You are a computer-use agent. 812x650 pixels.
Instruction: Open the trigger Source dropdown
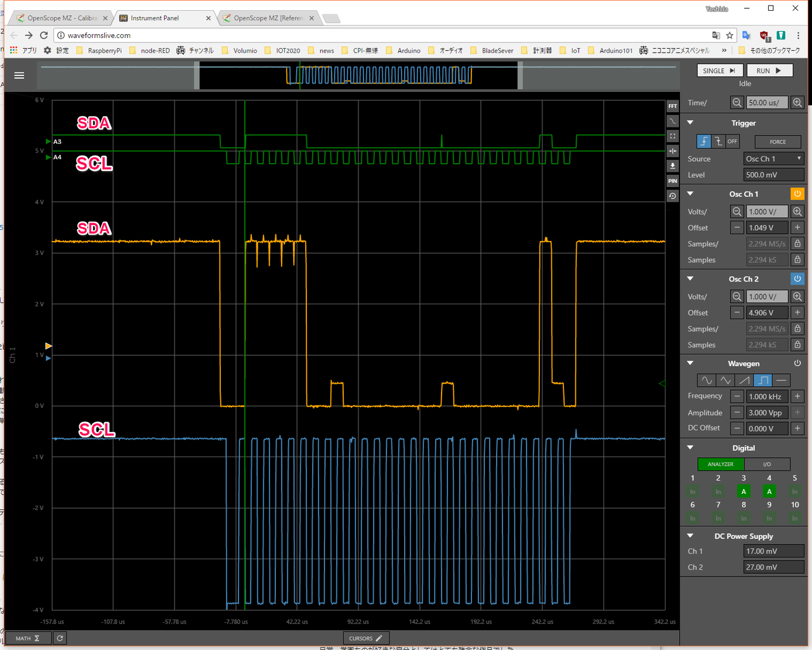tap(773, 159)
